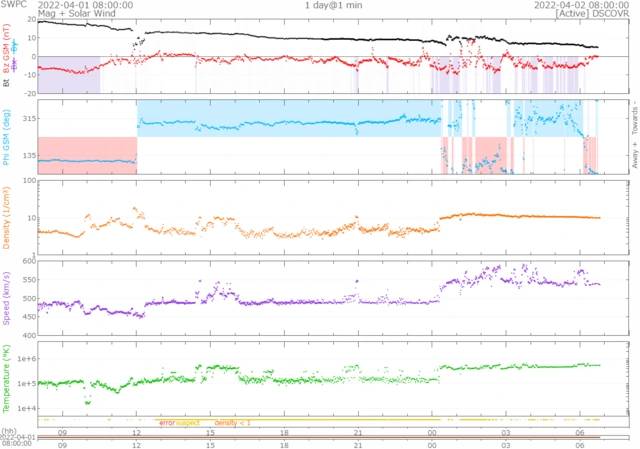Click the 'density < 1' legend entry
The width and height of the screenshot is (640, 449).
(233, 423)
